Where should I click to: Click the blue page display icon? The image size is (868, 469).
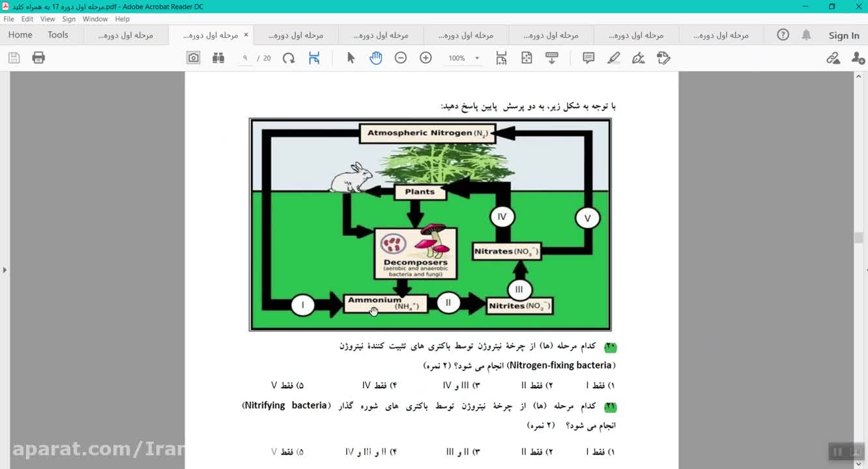click(314, 58)
